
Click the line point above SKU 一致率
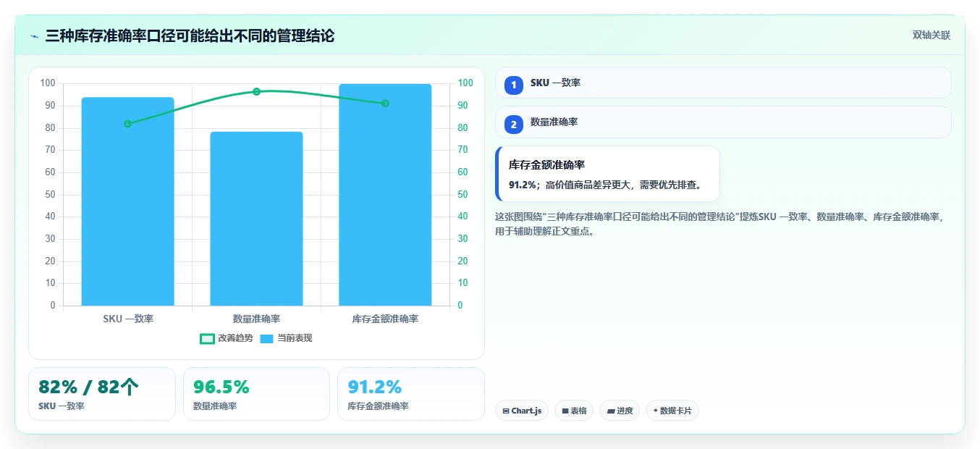128,124
